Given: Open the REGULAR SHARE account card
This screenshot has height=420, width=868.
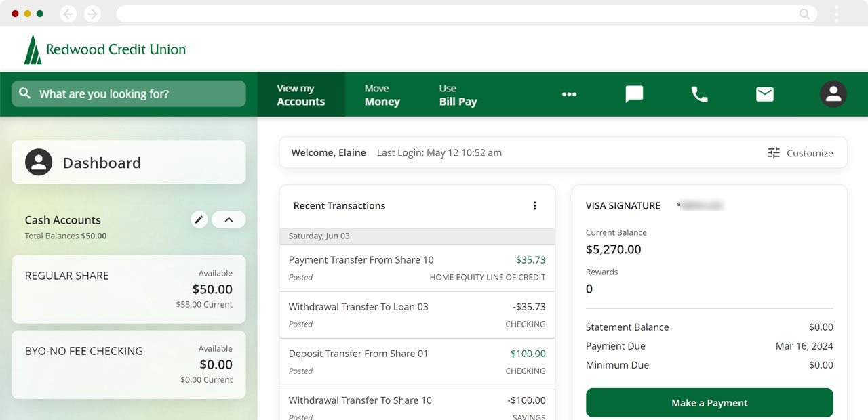Looking at the screenshot, I should [129, 289].
